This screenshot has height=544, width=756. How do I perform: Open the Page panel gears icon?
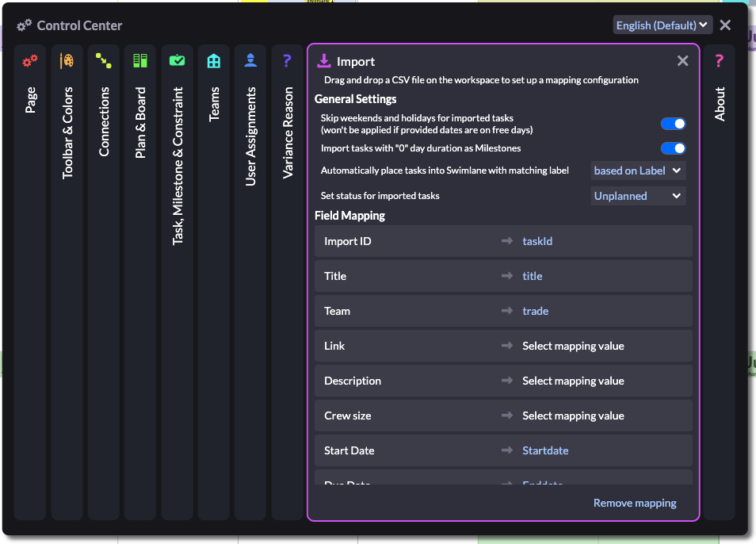pos(30,61)
